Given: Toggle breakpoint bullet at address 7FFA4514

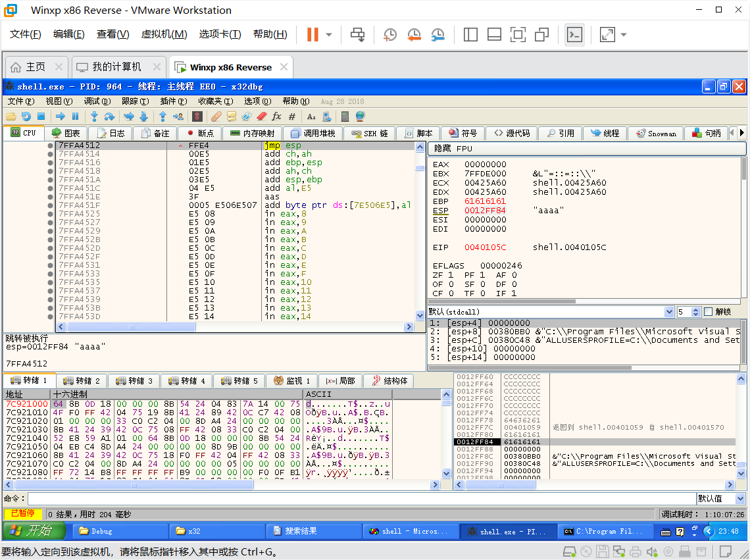Looking at the screenshot, I should click(x=50, y=154).
